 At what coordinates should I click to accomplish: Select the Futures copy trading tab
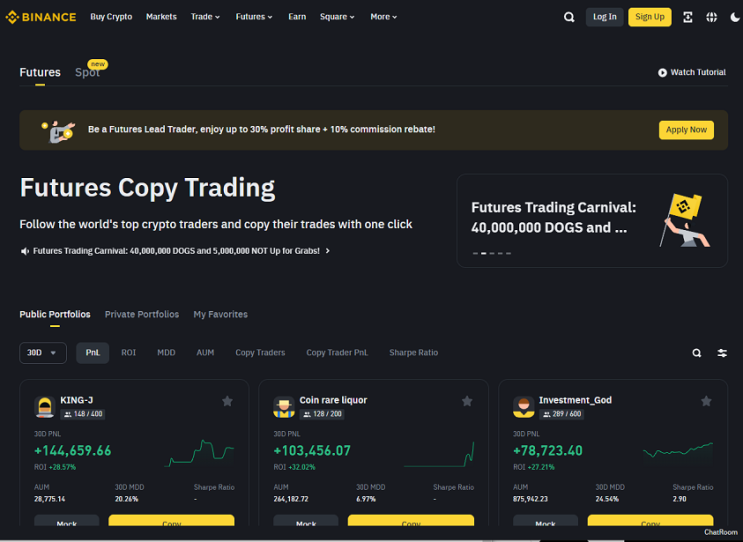click(x=40, y=72)
